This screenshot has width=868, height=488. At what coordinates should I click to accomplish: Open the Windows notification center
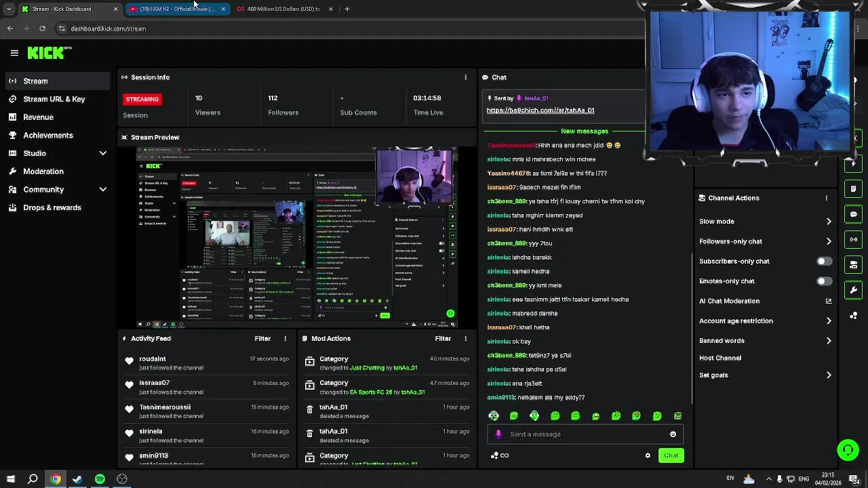click(x=854, y=479)
